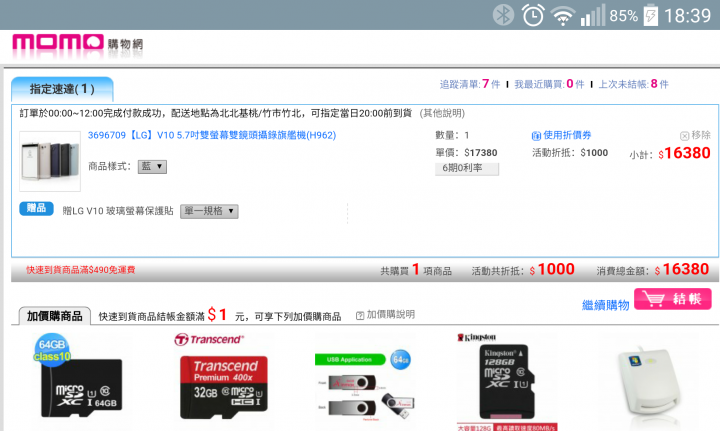Tap the question icon beside 加價購說明
This screenshot has width=720, height=431.
point(360,315)
